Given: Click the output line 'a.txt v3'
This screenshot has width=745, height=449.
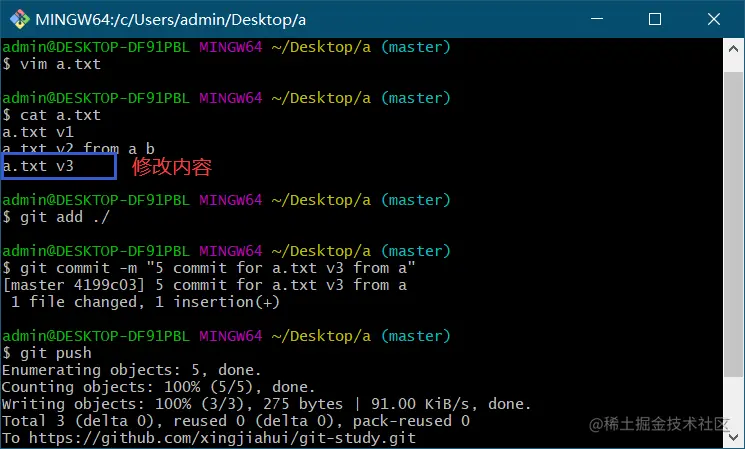Looking at the screenshot, I should pos(38,166).
